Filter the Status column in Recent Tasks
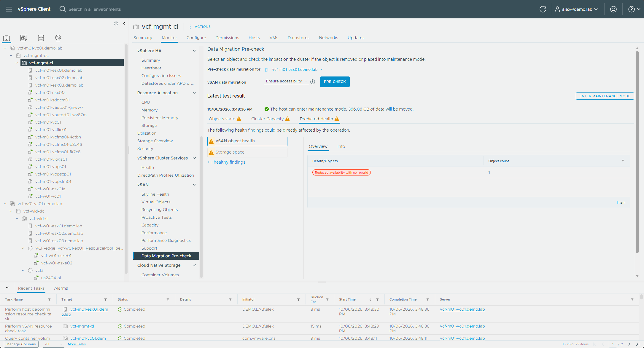 [x=168, y=300]
